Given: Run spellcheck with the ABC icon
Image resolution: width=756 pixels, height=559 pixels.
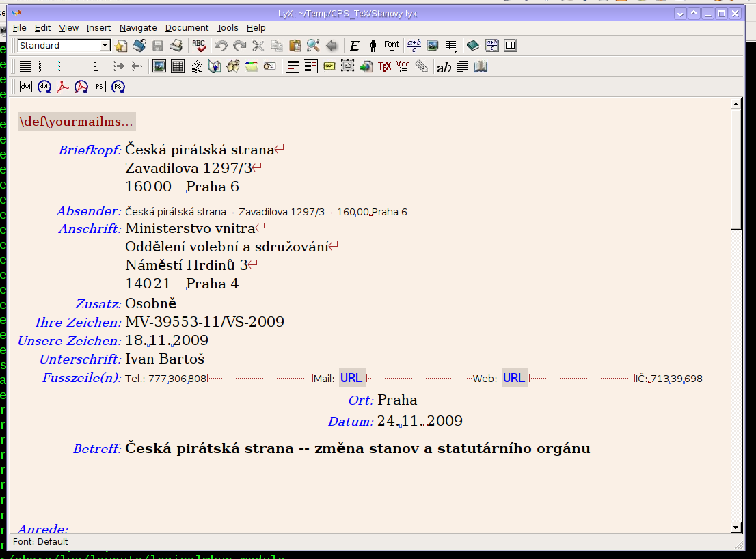Looking at the screenshot, I should (199, 46).
